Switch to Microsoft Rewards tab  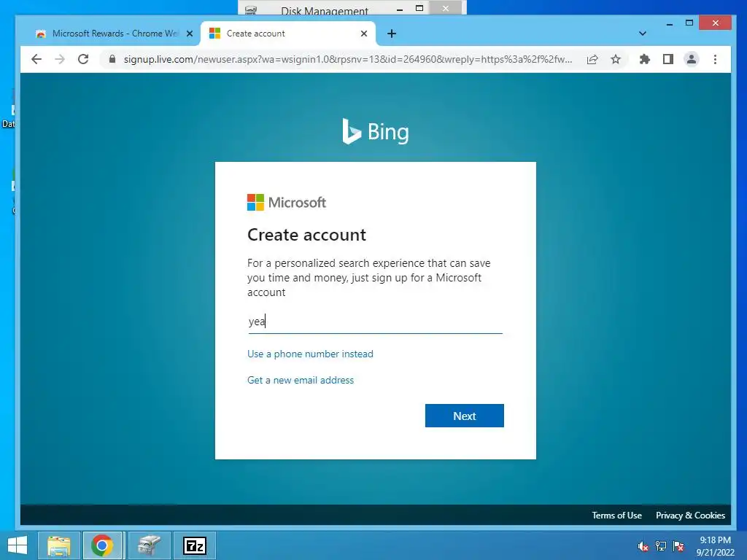[x=115, y=34]
